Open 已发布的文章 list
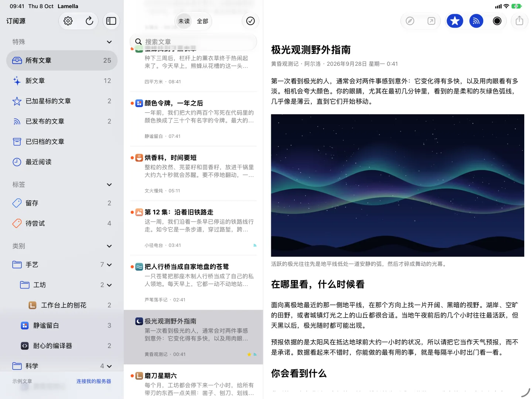The image size is (532, 399). pos(62,122)
